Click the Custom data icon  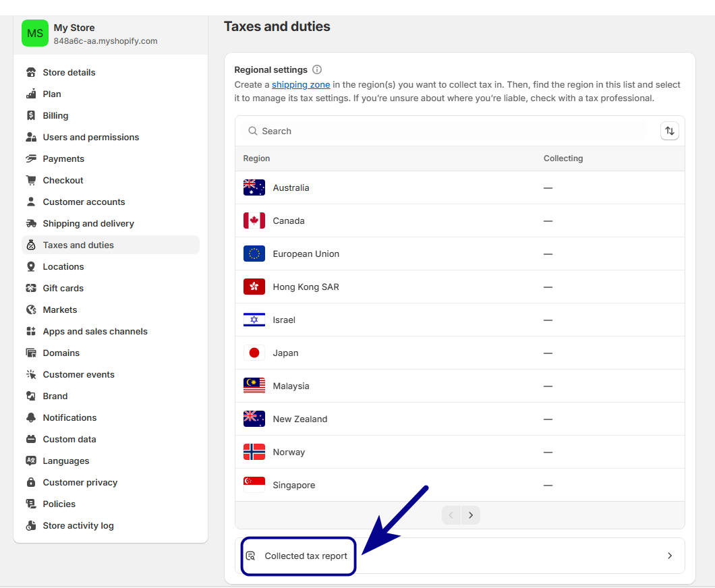click(31, 440)
